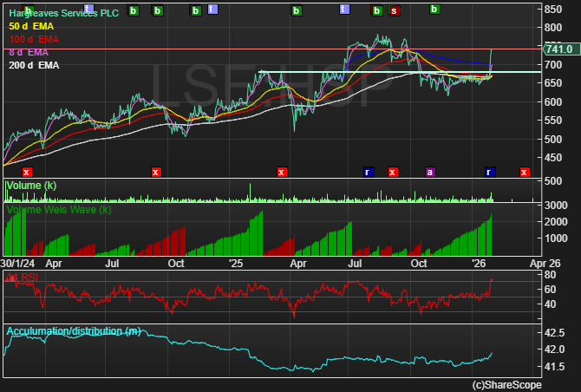Click the blue 'r' marker near '26

(490, 172)
